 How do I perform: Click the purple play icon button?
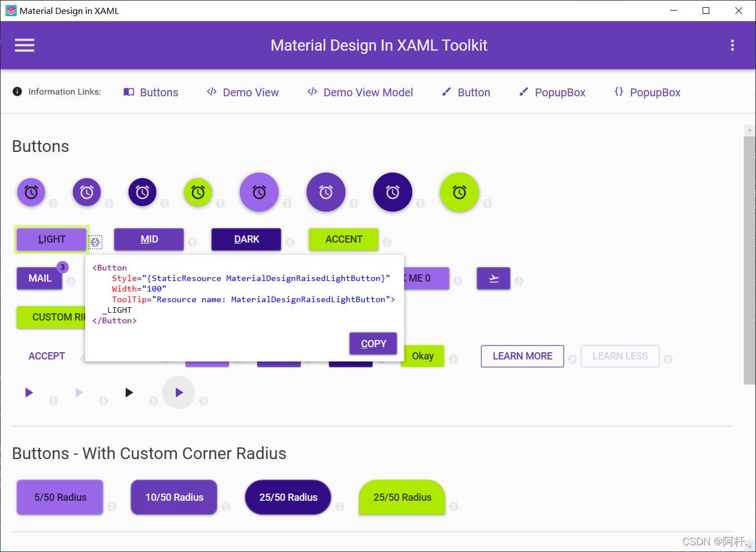(29, 392)
